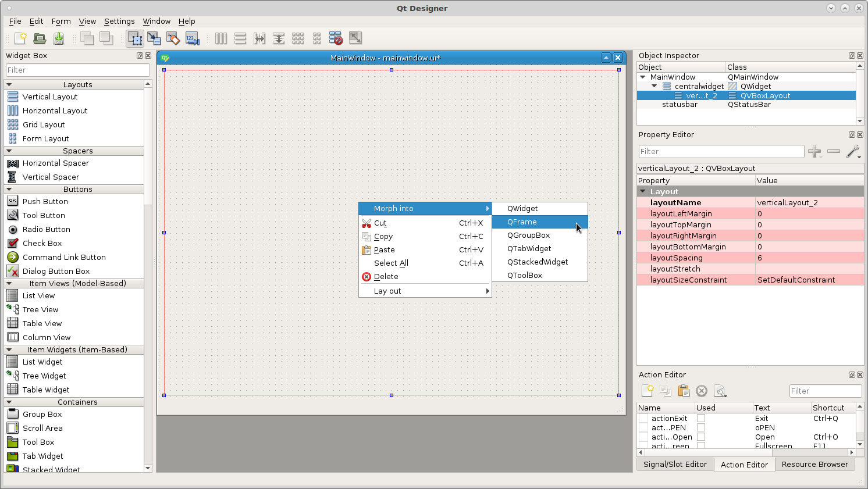The image size is (868, 489).
Task: Collapse centralwidget node in Object Inspector
Action: pyautogui.click(x=654, y=86)
